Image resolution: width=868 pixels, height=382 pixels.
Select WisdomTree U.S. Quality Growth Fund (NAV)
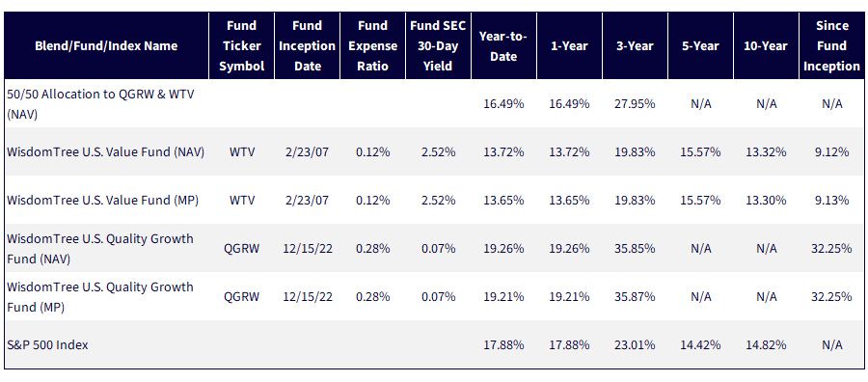tap(100, 248)
